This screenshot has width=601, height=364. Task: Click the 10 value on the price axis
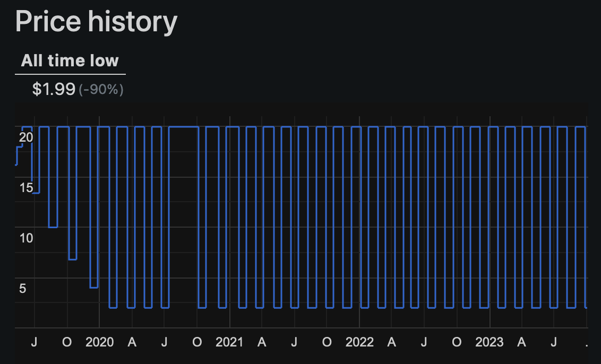click(26, 238)
